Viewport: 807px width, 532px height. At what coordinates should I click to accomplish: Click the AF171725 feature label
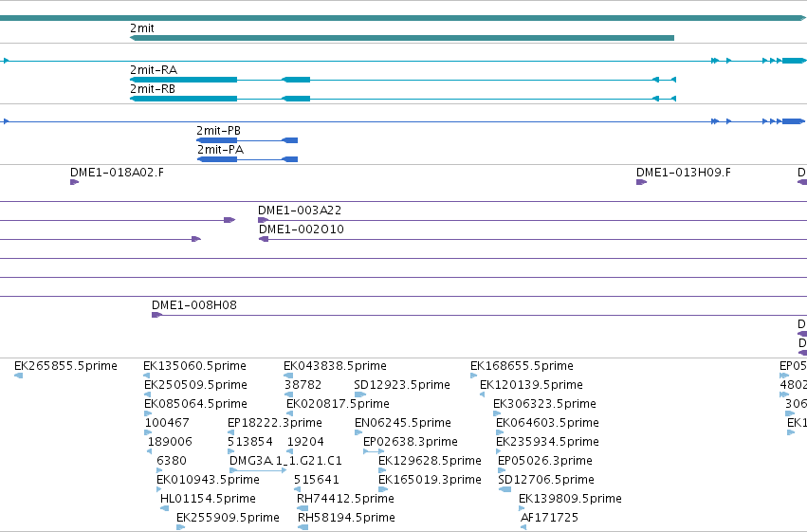(x=549, y=518)
